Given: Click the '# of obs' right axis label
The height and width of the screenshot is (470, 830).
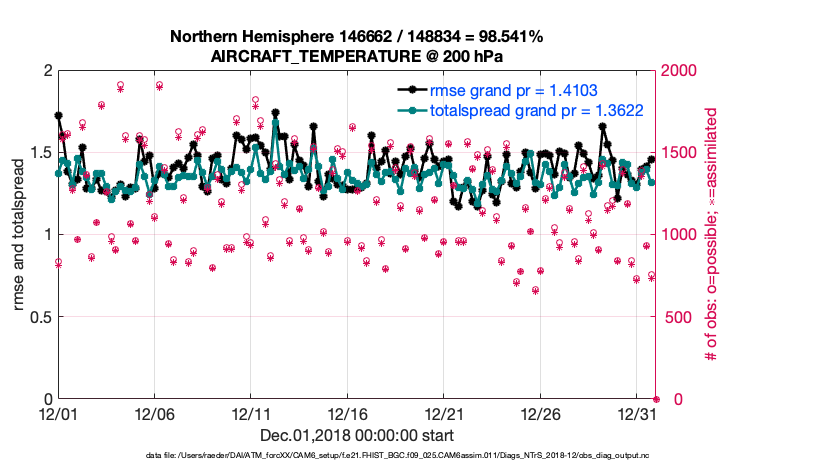Looking at the screenshot, I should [x=712, y=235].
